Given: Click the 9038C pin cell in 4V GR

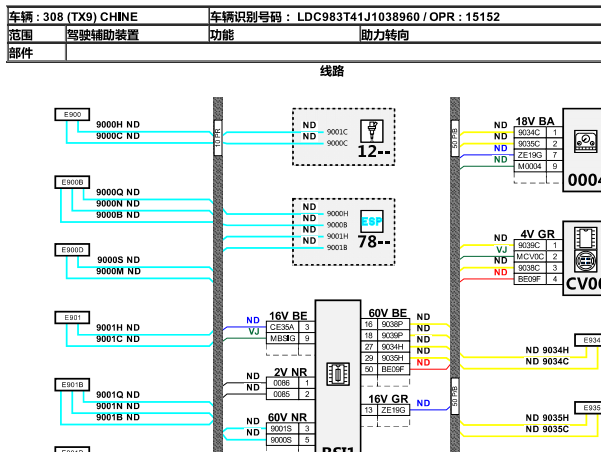Looking at the screenshot, I should 530,268.
